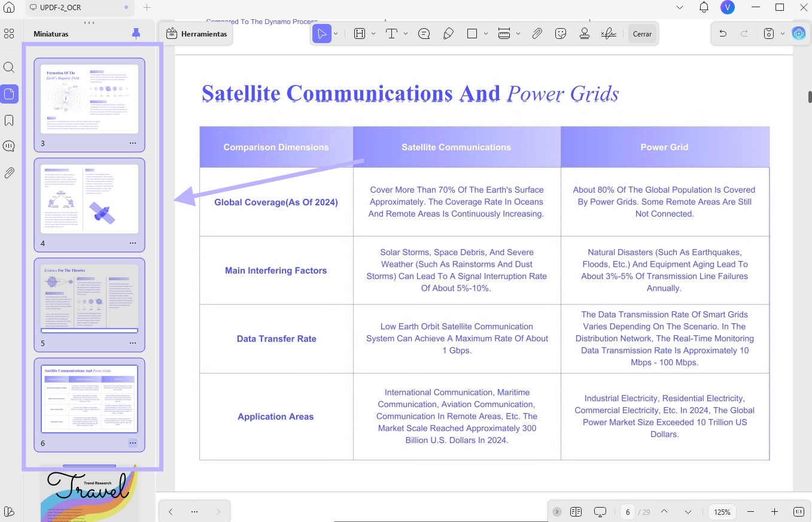This screenshot has height=522, width=812.
Task: Click the 'Comparison Dimensions' table header
Action: pos(276,147)
